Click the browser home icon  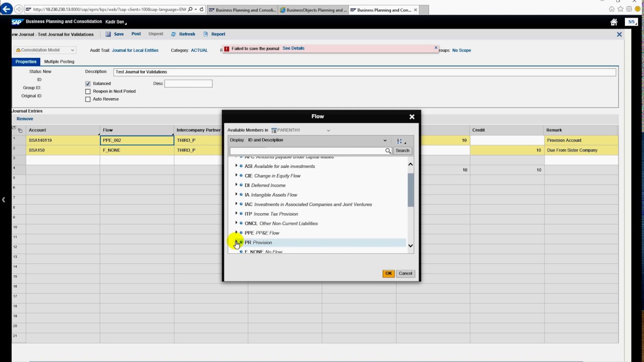[x=612, y=9]
